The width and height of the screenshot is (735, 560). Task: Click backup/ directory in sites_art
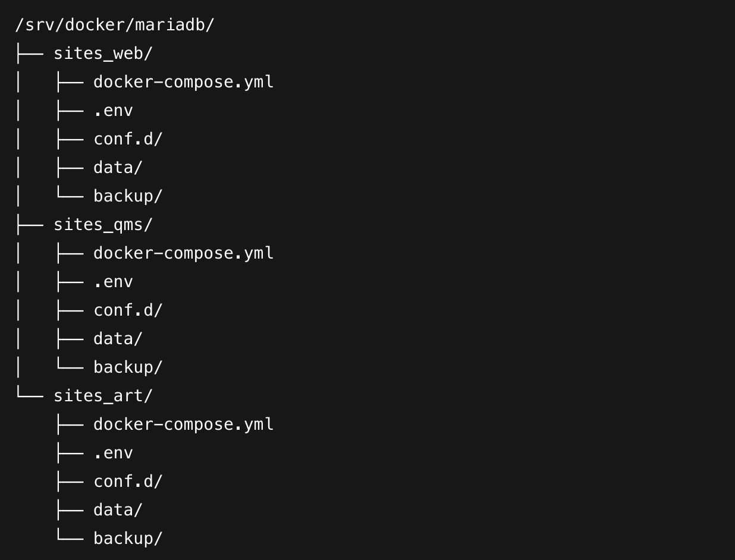(x=128, y=539)
